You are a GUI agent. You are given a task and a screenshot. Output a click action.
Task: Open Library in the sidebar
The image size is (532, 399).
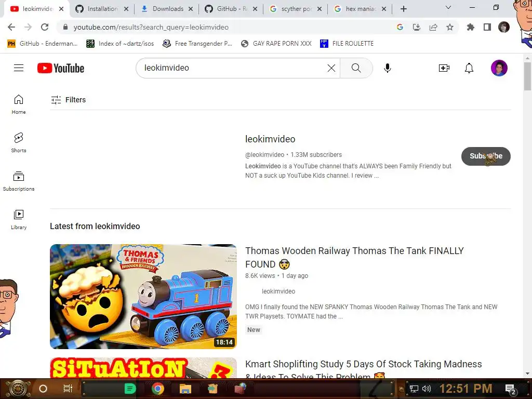(19, 220)
